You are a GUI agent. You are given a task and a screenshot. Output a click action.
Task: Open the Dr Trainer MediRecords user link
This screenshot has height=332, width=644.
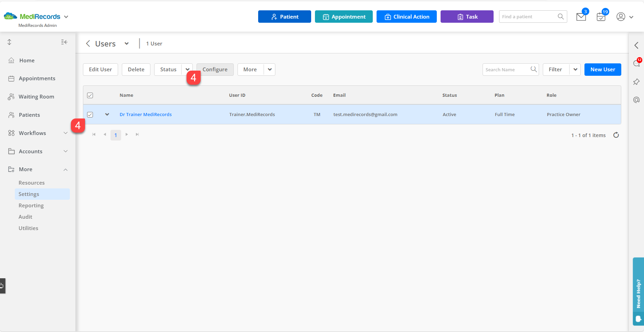pos(145,114)
